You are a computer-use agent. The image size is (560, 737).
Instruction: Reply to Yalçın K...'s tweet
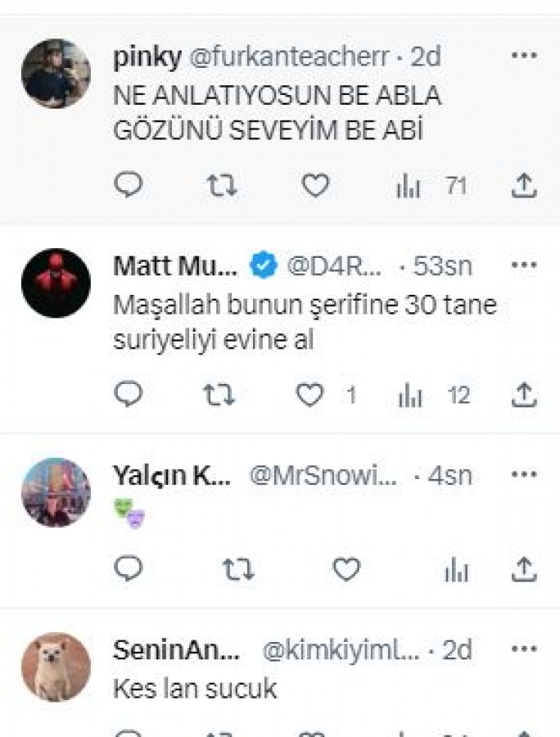128,569
